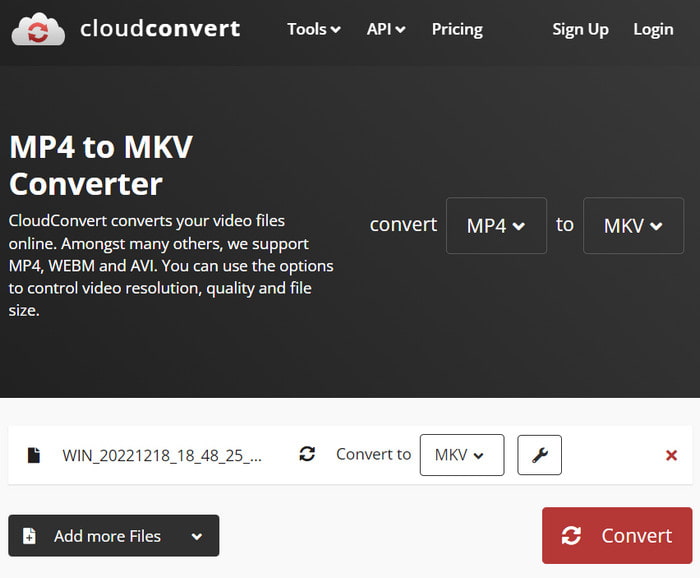
Task: Open the file row MKV format dropdown
Action: [462, 455]
